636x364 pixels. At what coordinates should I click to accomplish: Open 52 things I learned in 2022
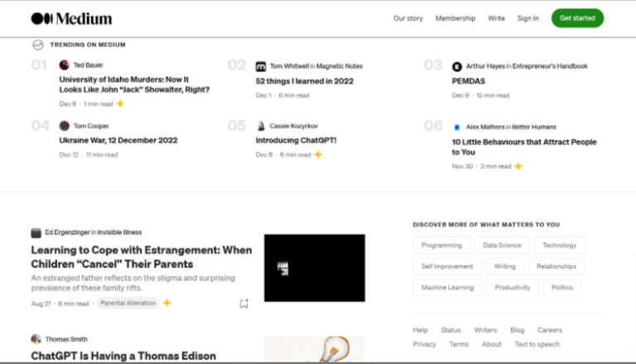coord(304,81)
